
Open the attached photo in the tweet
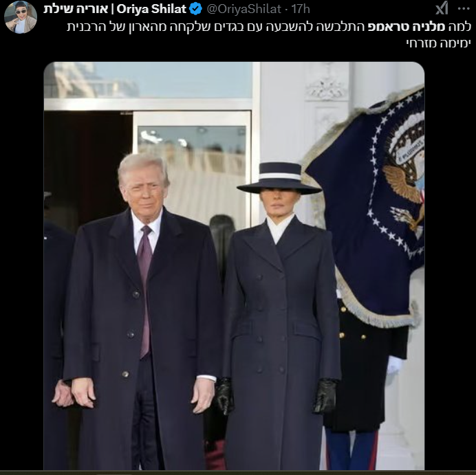(234, 266)
